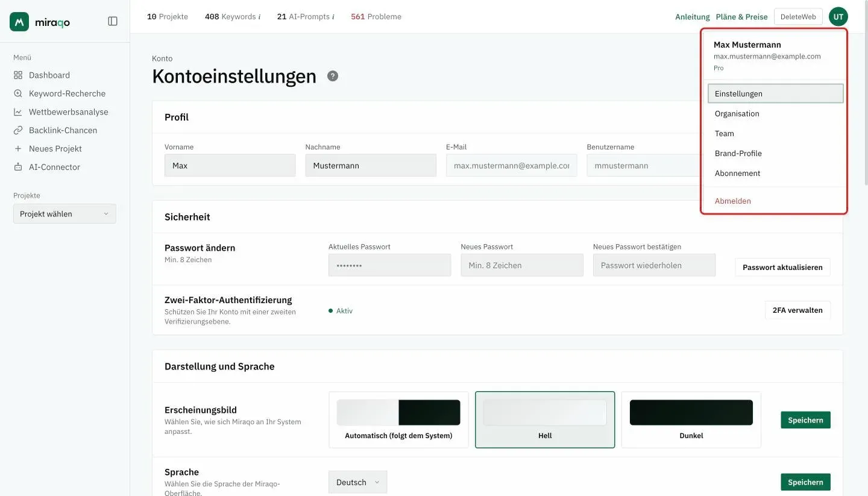Click the Backlink-Chancen link icon
The image size is (868, 496).
click(x=18, y=130)
